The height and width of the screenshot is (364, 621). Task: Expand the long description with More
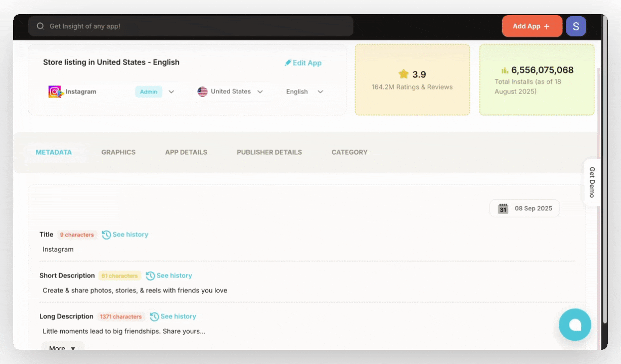pyautogui.click(x=62, y=347)
